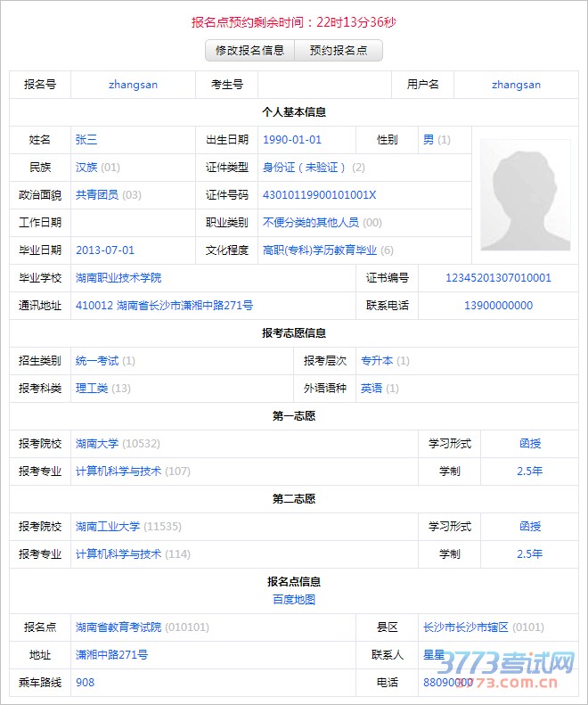Click the 理工类 subject category value

[x=92, y=389]
